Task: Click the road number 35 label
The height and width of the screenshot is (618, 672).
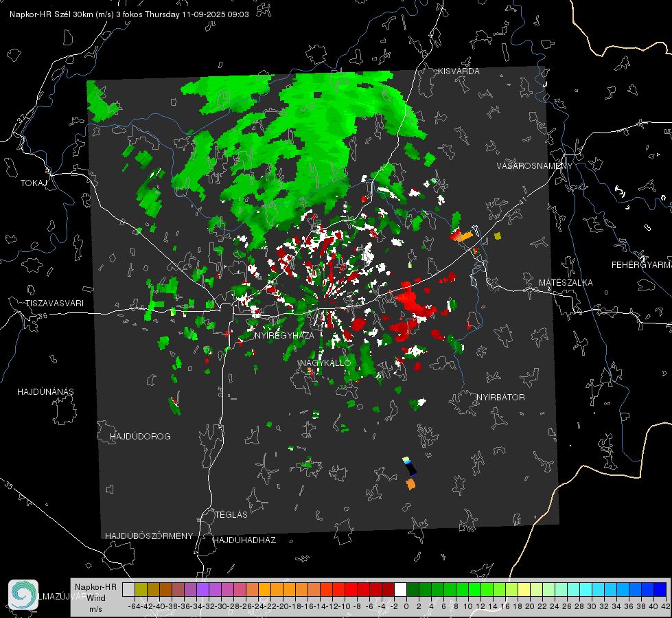Action: [9, 486]
